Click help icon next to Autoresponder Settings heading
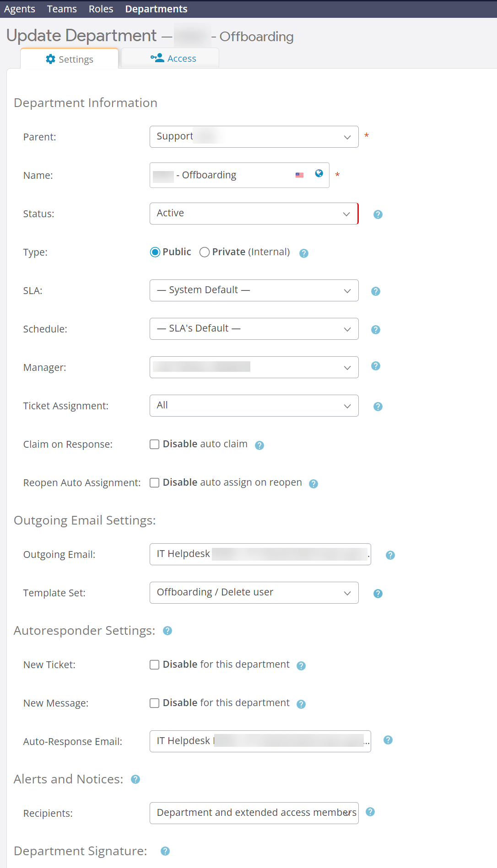 [x=167, y=631]
